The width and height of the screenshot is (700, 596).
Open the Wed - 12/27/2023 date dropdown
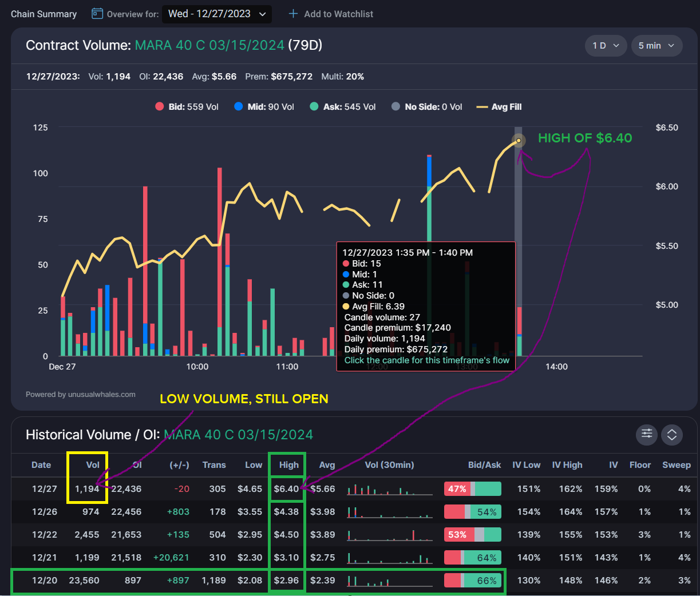216,14
